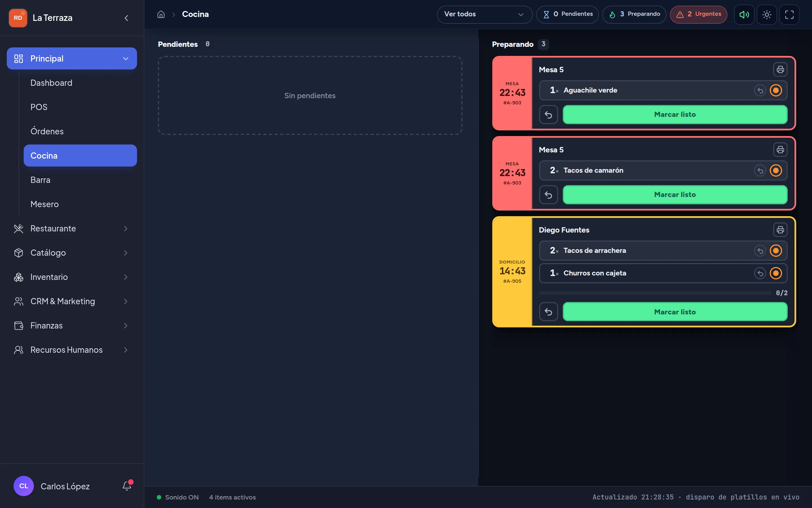Undo the Churros con cajeta item status

point(760,273)
